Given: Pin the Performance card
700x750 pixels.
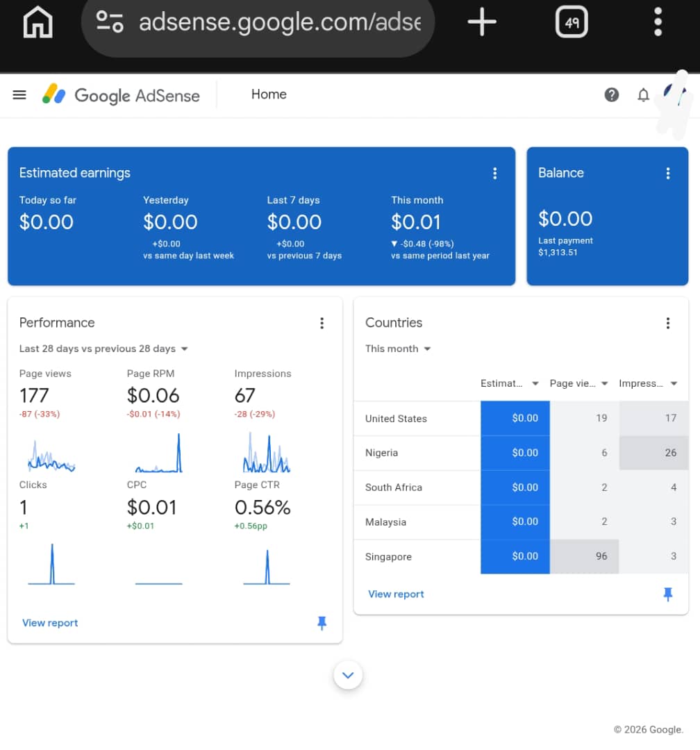Looking at the screenshot, I should pyautogui.click(x=322, y=624).
